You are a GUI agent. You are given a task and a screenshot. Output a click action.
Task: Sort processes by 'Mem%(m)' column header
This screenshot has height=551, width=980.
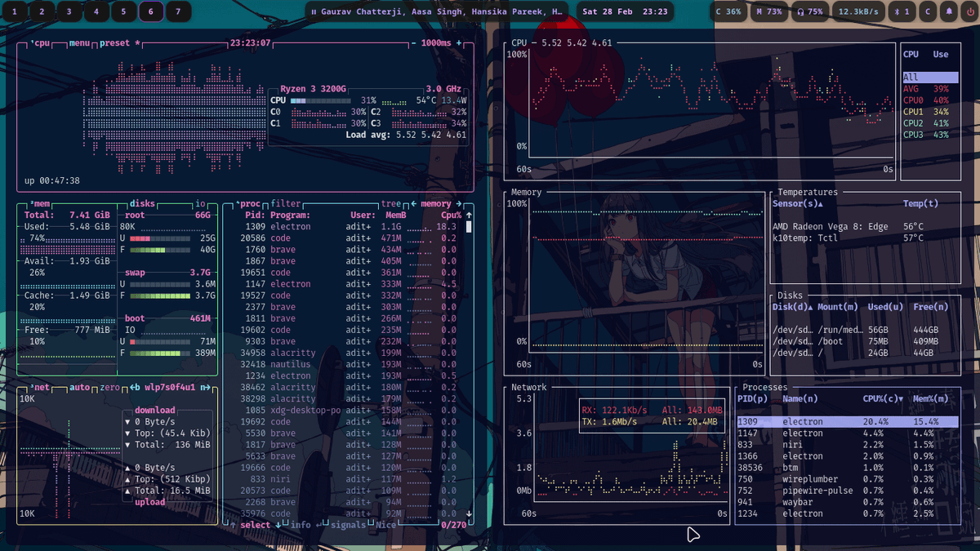click(931, 399)
